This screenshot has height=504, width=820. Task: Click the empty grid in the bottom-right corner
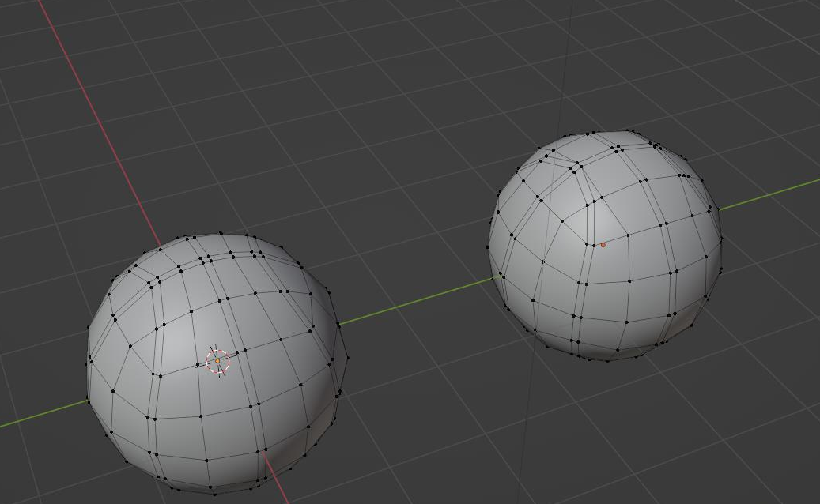pos(759,458)
